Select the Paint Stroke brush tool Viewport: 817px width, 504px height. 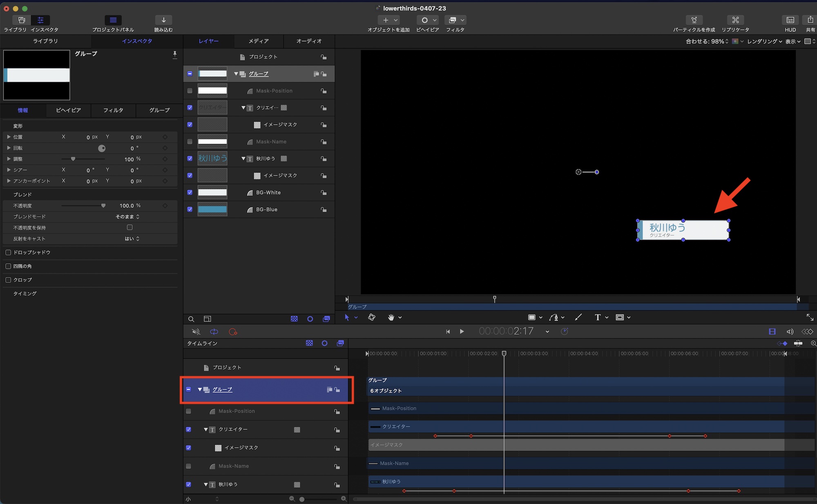pyautogui.click(x=578, y=317)
